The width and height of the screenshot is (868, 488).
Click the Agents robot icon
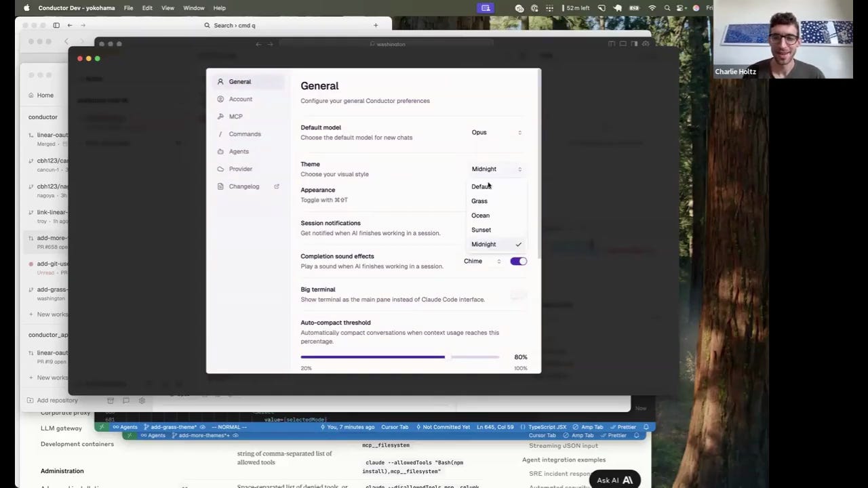220,152
